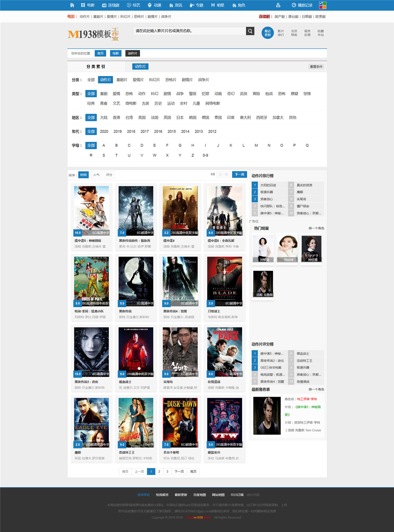
Task: Click 换一个角色 beside 热门明星
Action: [x=316, y=228]
